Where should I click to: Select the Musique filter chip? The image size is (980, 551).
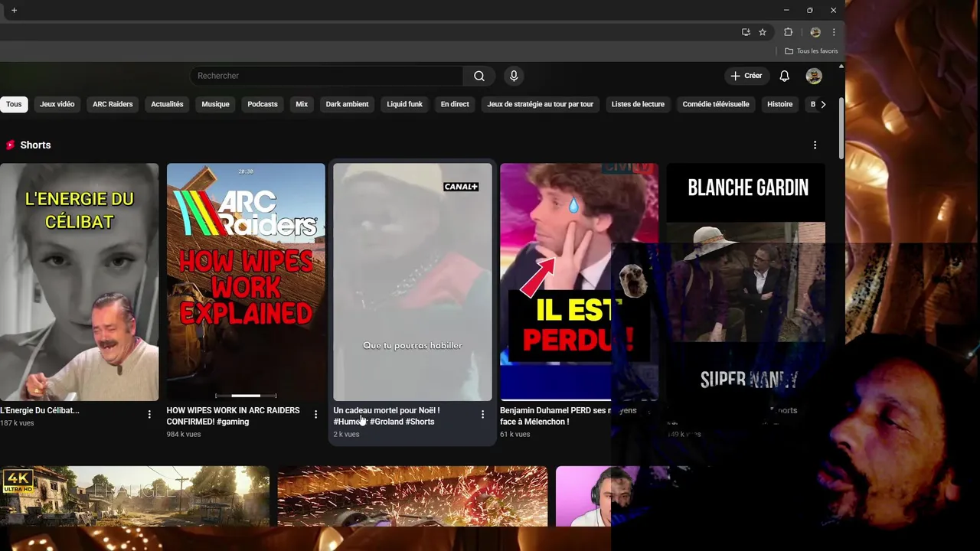(x=215, y=104)
